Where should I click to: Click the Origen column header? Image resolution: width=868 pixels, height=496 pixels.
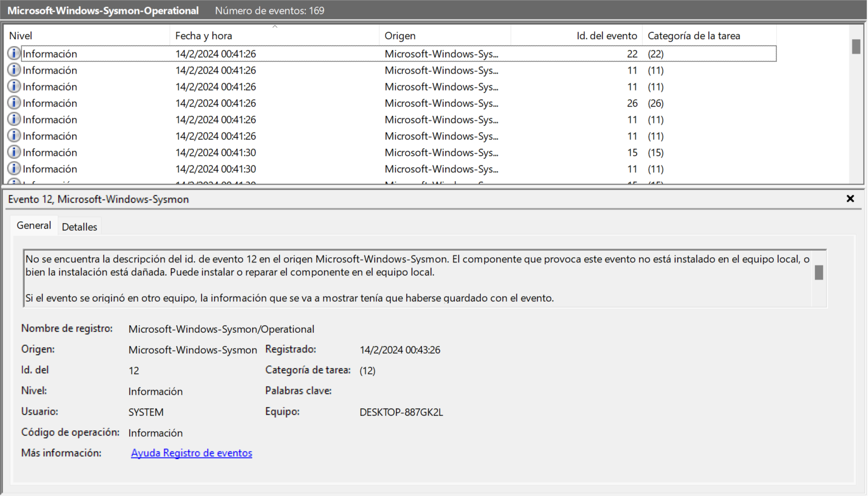[x=445, y=36]
